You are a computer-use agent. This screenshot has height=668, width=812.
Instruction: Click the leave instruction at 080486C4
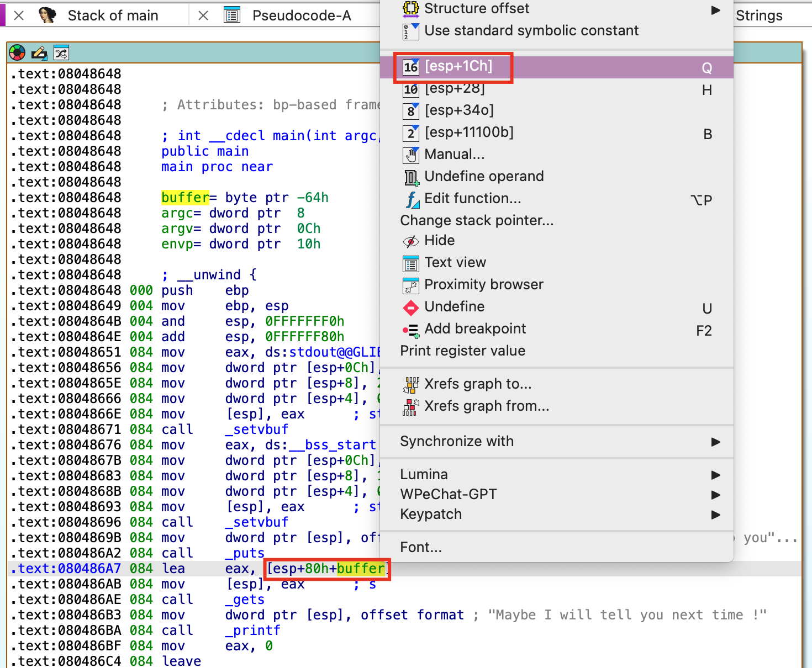click(x=181, y=661)
